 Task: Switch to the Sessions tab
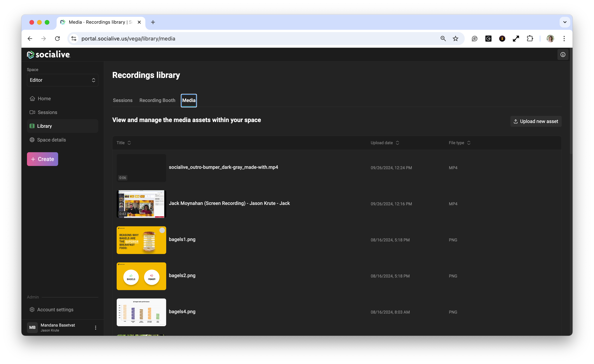click(122, 100)
